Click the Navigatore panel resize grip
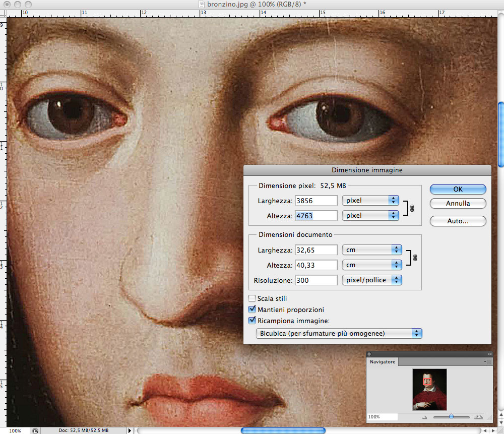The width and height of the screenshot is (504, 434). [x=489, y=418]
